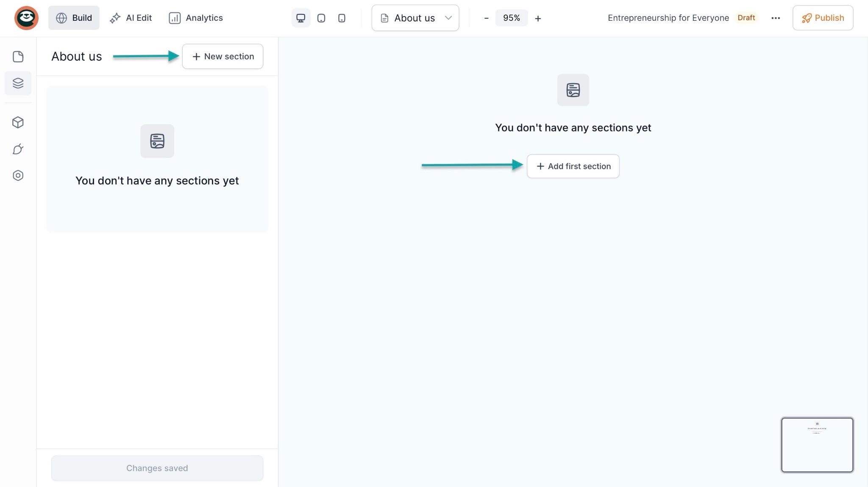The width and height of the screenshot is (868, 487).
Task: Click the sloth logo avatar
Action: [x=26, y=18]
